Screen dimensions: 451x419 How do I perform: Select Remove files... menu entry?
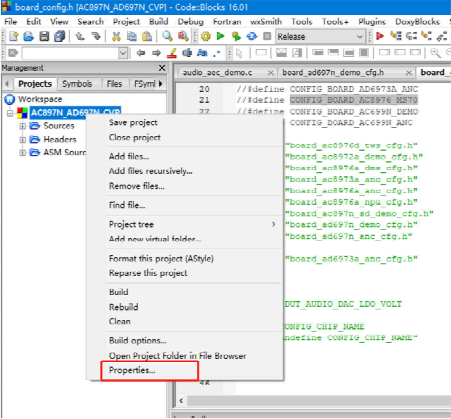pos(137,186)
